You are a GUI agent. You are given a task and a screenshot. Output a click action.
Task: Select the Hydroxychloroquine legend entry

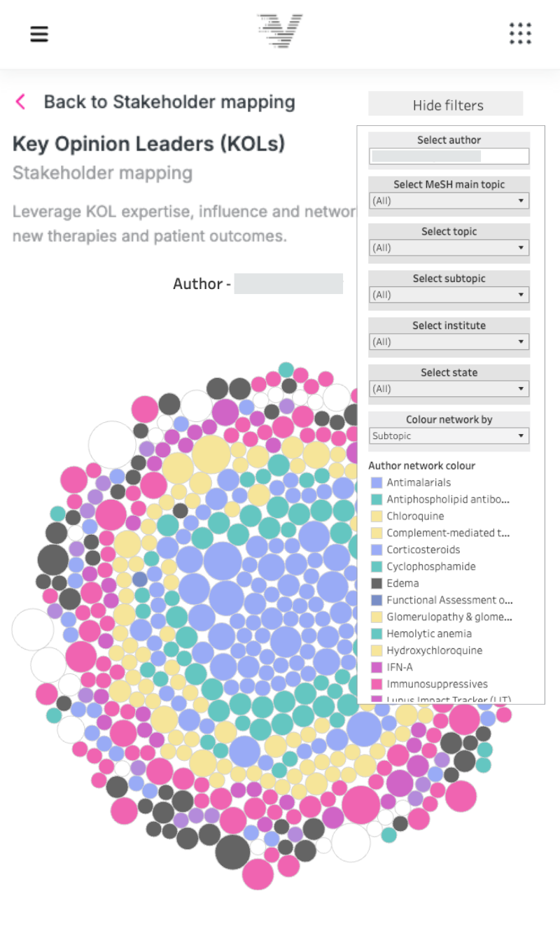(434, 650)
